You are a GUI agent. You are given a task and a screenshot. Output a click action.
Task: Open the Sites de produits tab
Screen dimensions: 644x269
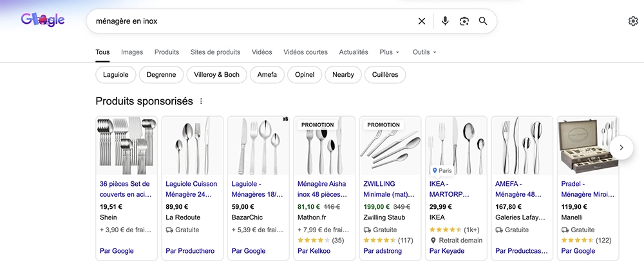click(215, 52)
